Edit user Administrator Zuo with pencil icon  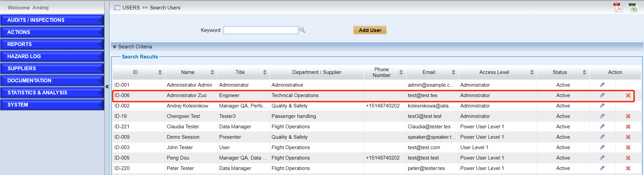tap(602, 95)
